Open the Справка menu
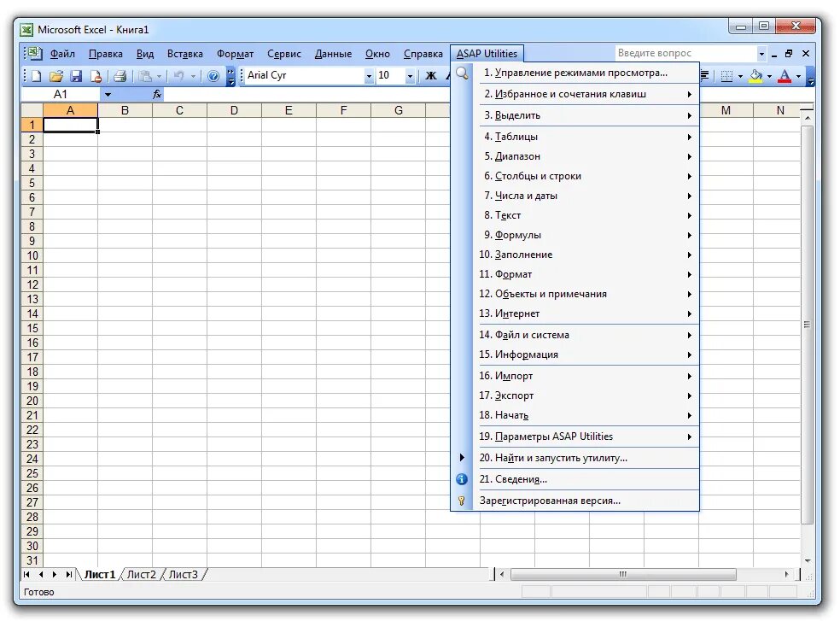 (x=423, y=54)
